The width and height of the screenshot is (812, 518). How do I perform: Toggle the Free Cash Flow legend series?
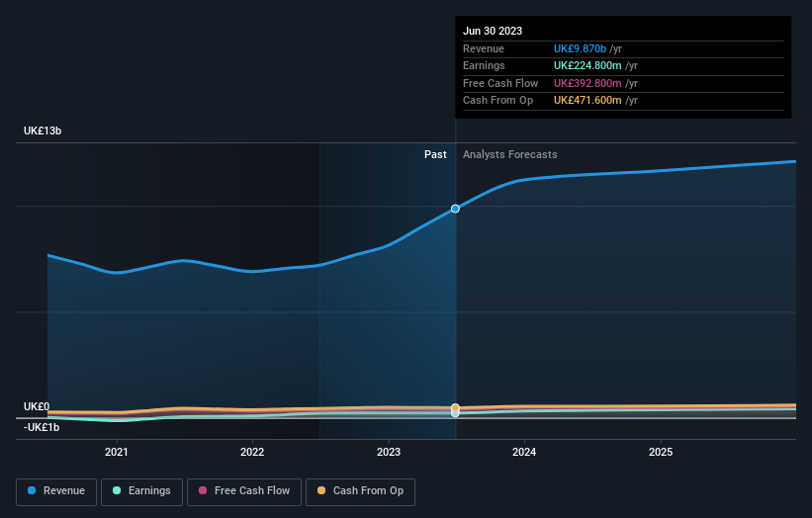(244, 491)
